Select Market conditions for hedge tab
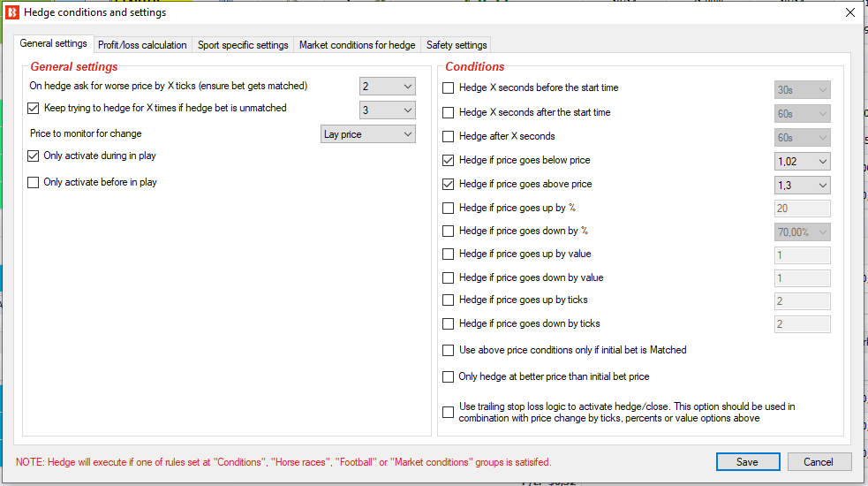The width and height of the screenshot is (868, 486). click(x=357, y=45)
